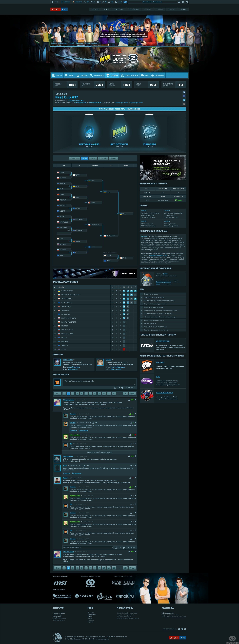This screenshot has height=644, width=239.
Task: Click the logout icon in top bar
Action: (186, 2)
